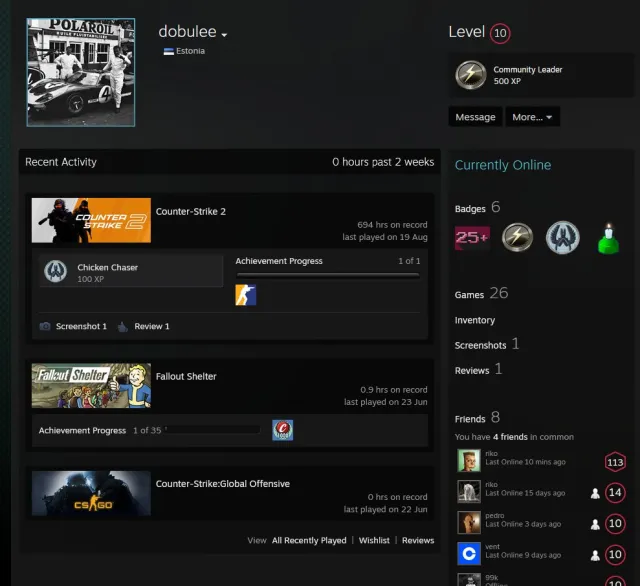
Task: Open Screenshot 1 link under Counter-Strike 2
Action: click(x=81, y=326)
